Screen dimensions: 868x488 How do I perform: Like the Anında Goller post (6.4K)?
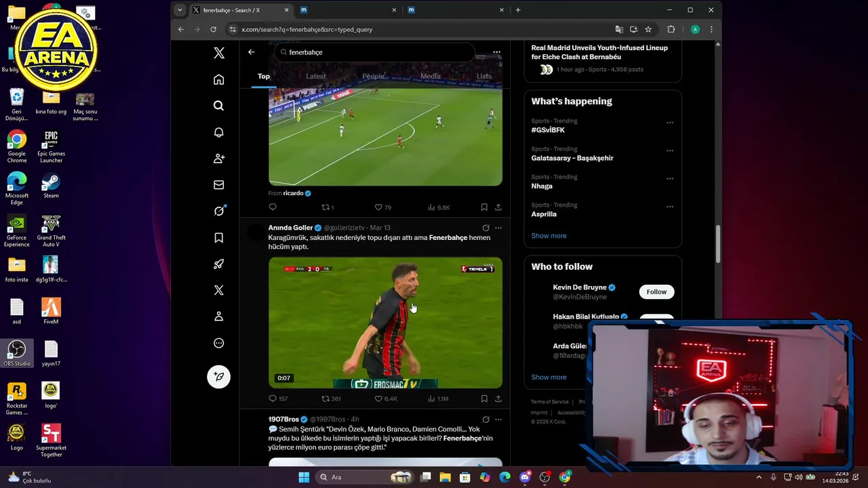[x=385, y=399]
